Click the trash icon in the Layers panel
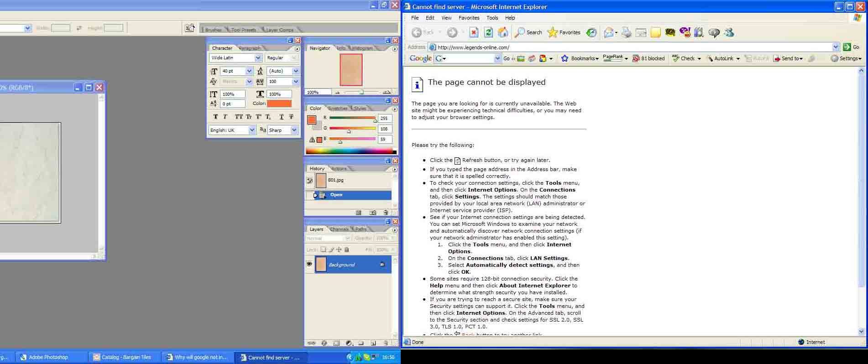The image size is (868, 364). click(386, 343)
